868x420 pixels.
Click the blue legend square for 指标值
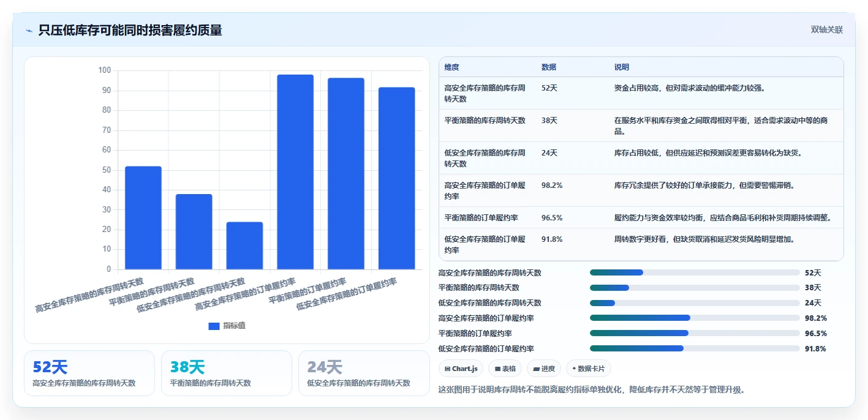point(214,326)
